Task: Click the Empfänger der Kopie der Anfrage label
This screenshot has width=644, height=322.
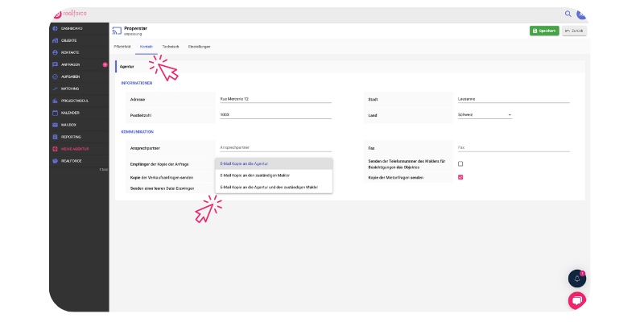Action: coord(159,164)
